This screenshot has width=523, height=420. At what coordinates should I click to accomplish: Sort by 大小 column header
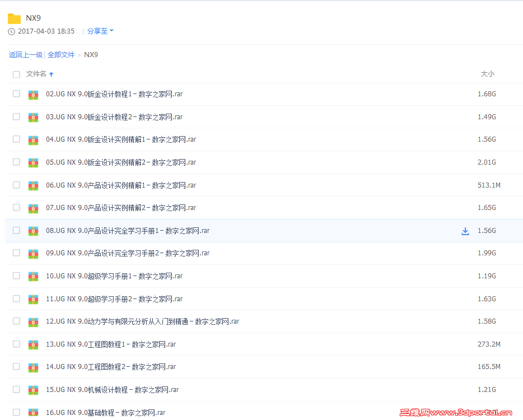click(x=487, y=74)
